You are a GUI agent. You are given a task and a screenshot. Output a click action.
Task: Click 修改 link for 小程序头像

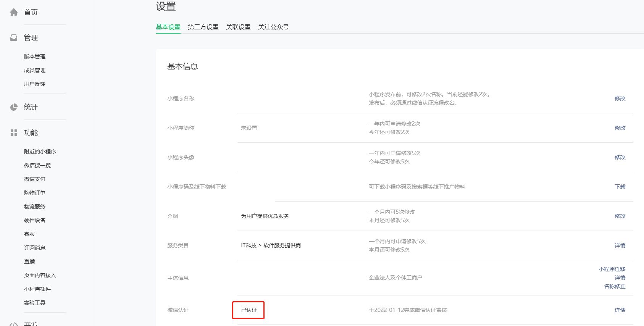point(620,157)
